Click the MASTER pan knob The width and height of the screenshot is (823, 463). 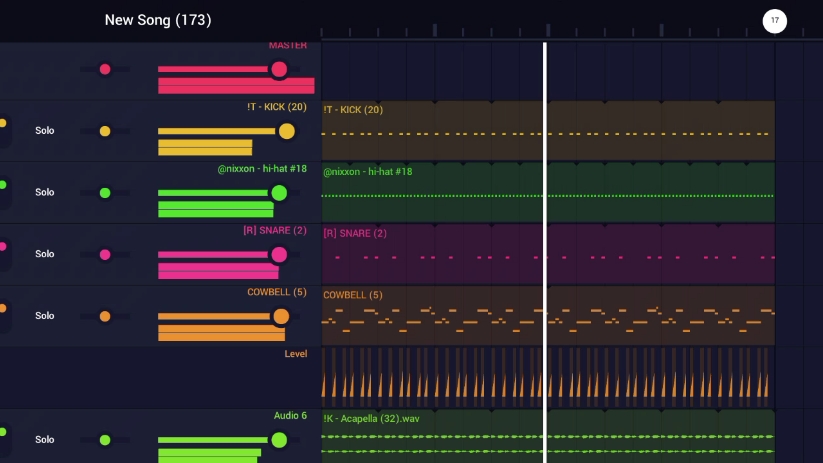105,69
